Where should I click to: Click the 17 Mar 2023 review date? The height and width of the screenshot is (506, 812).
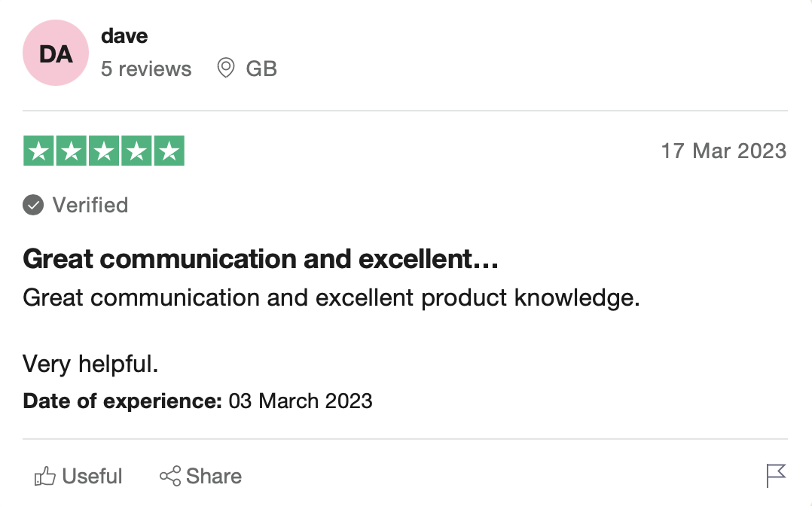[x=724, y=151]
